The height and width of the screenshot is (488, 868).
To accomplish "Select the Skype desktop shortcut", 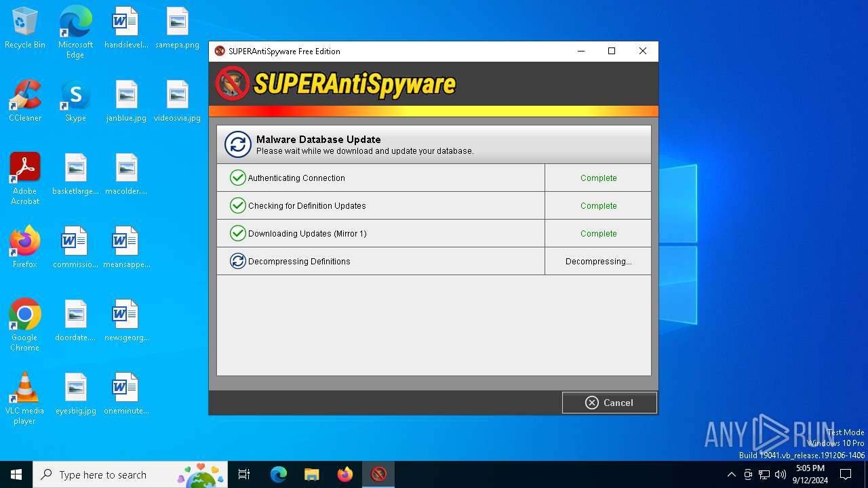I will point(75,101).
